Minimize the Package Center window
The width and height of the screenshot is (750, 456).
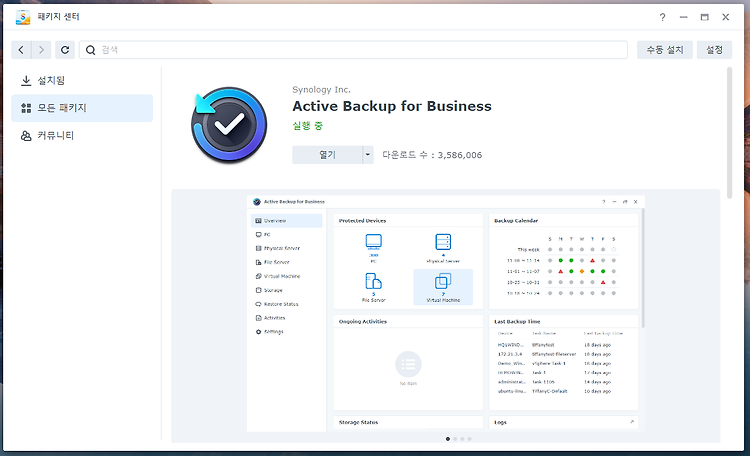click(x=683, y=17)
